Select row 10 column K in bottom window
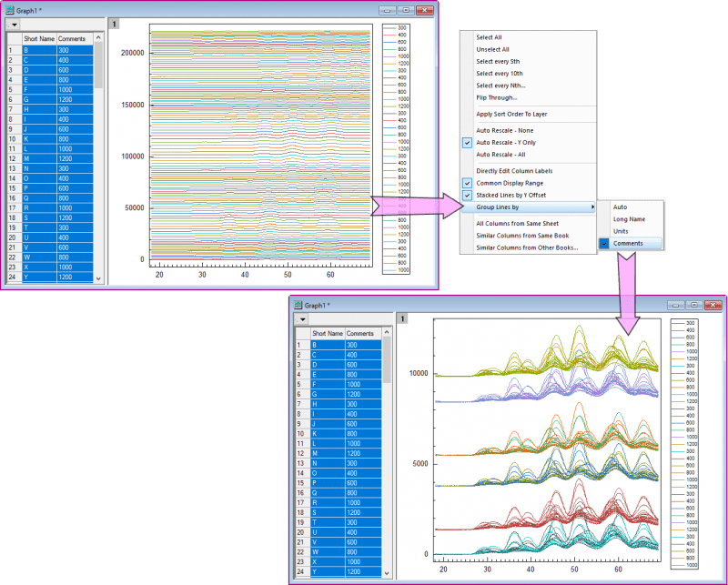The width and height of the screenshot is (728, 585). [x=328, y=434]
